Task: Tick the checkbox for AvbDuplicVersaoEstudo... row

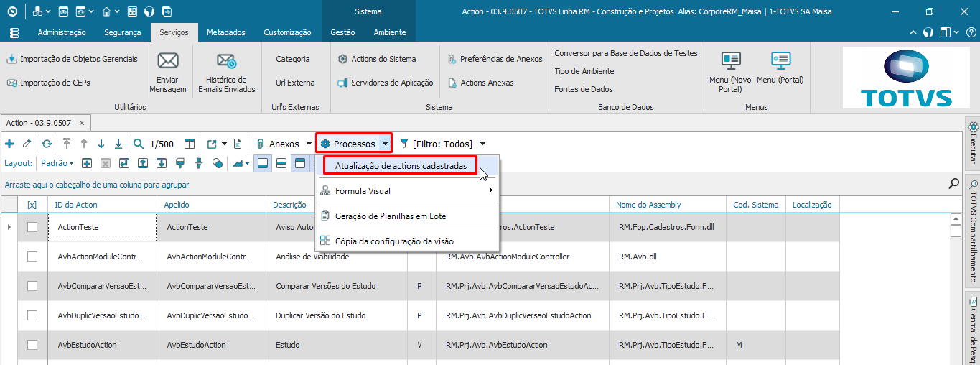Action: click(32, 315)
